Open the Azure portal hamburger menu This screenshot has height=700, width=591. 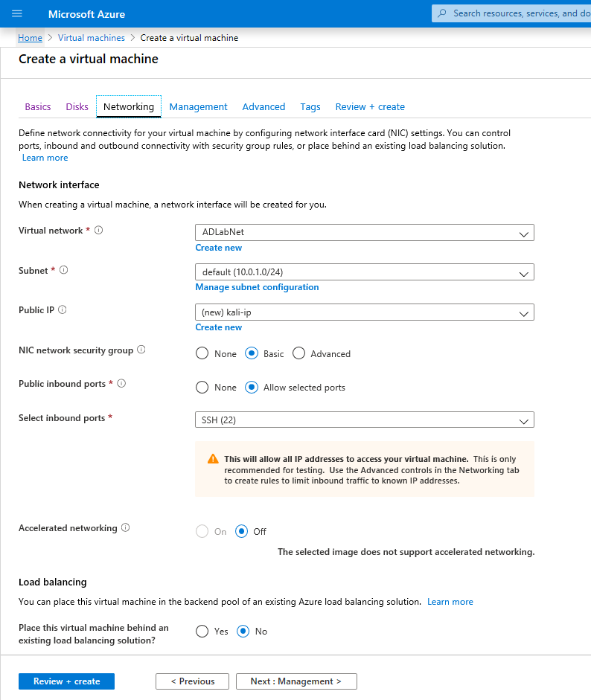click(17, 14)
